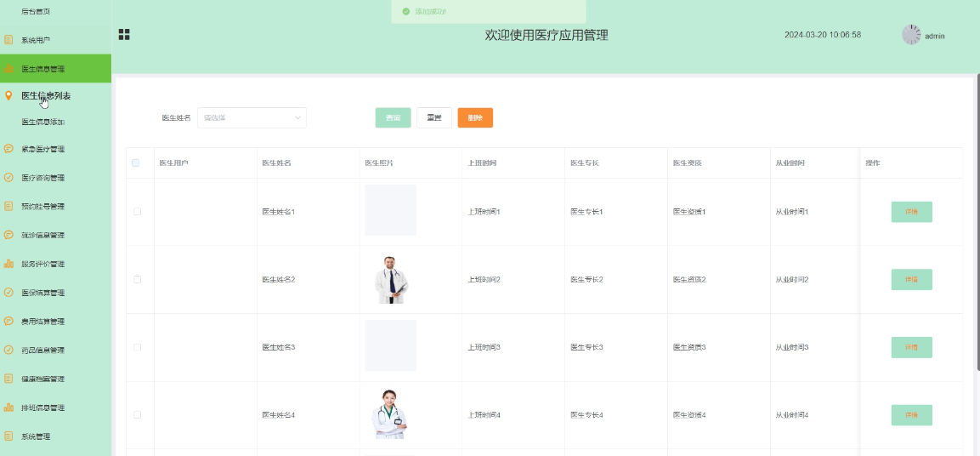Expand the 系统用户 menu
Image resolution: width=980 pixels, height=456 pixels.
tap(55, 40)
